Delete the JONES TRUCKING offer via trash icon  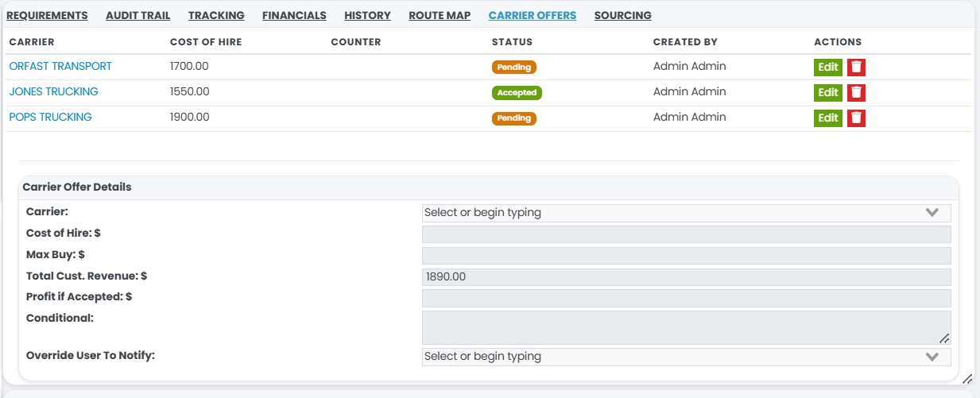tap(856, 93)
